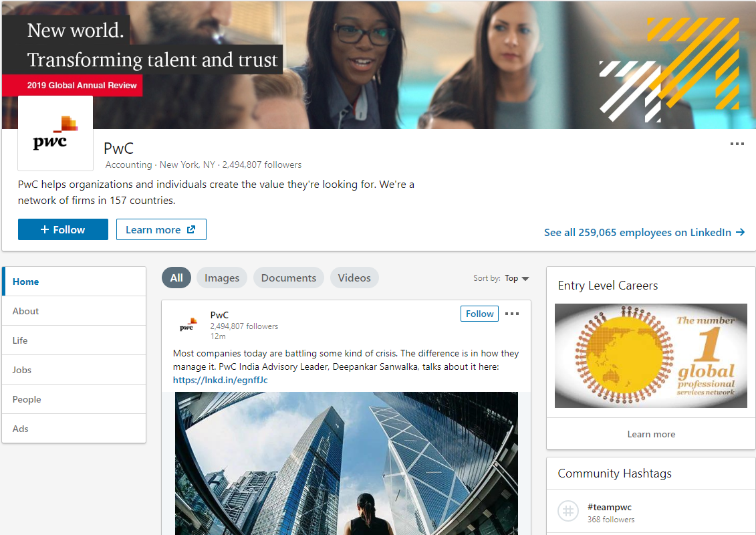Screen dimensions: 756x535
Task: Filter the feed by Documents
Action: [x=288, y=278]
